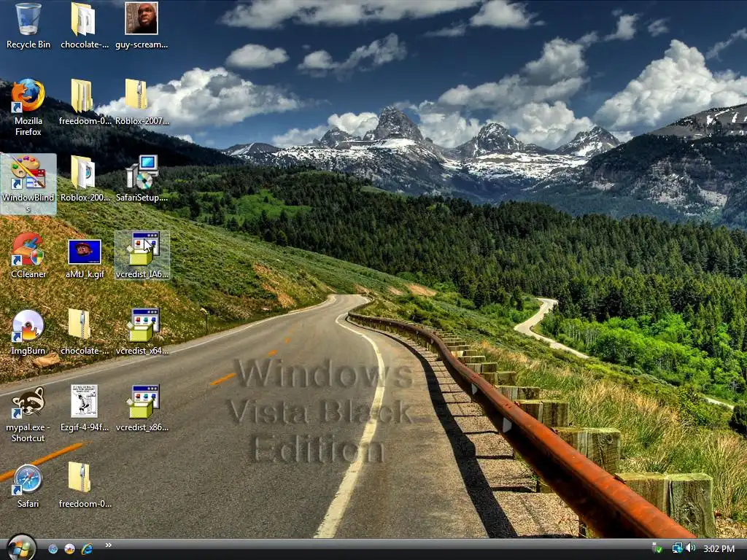Expand the Quick Launch overflow chevron

(109, 545)
